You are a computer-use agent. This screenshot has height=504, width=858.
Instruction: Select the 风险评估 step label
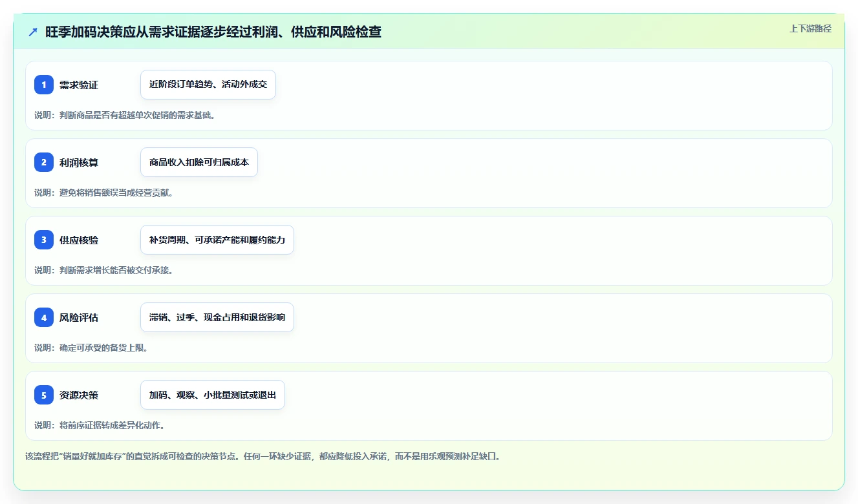click(x=79, y=317)
